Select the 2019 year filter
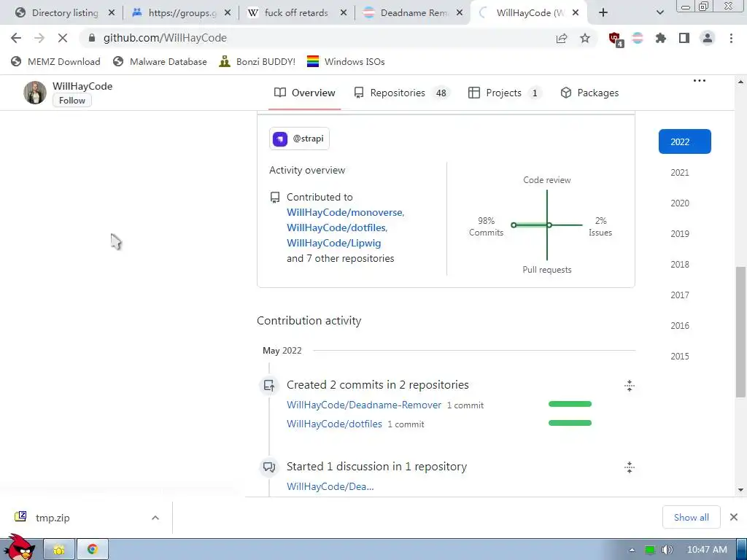The height and width of the screenshot is (560, 747). [x=680, y=233]
